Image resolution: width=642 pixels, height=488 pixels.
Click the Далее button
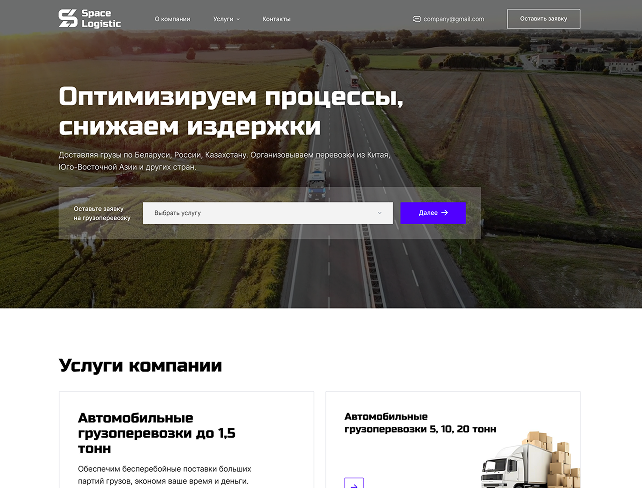[x=433, y=213]
